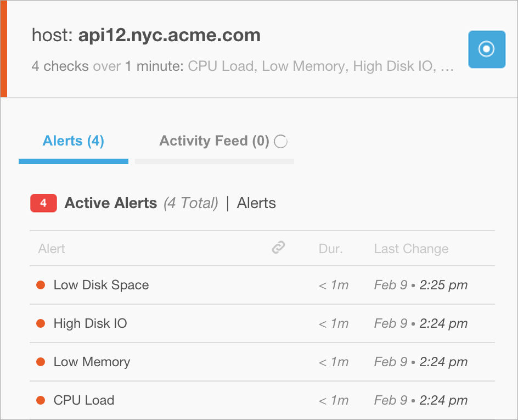Click orange status dot for CPU Load
The width and height of the screenshot is (518, 420).
coord(40,400)
